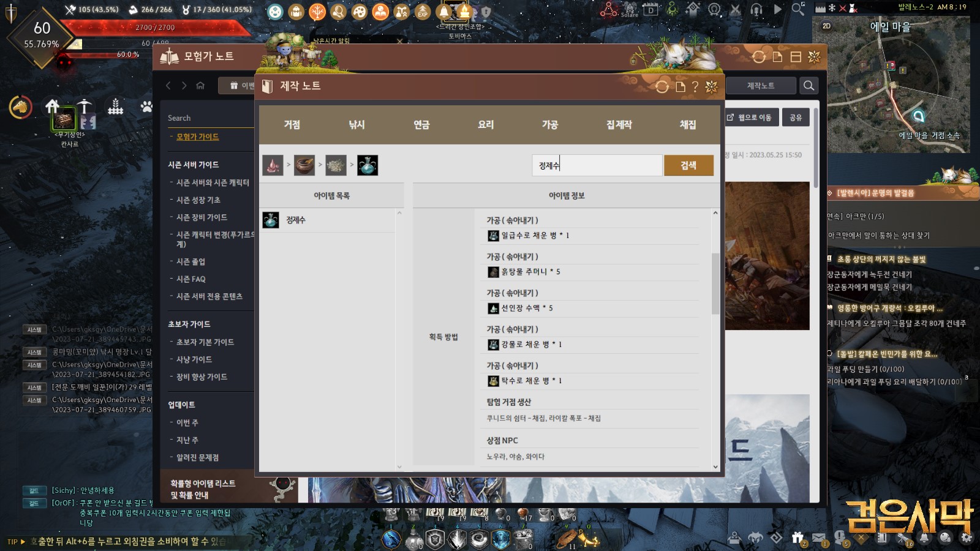Click the split-layout icon in 모험가 노트 header
Image resolution: width=980 pixels, height=551 pixels.
[x=796, y=57]
